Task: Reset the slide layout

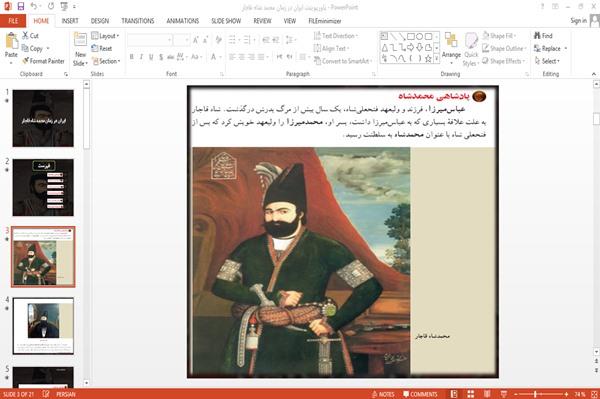Action: coord(102,48)
